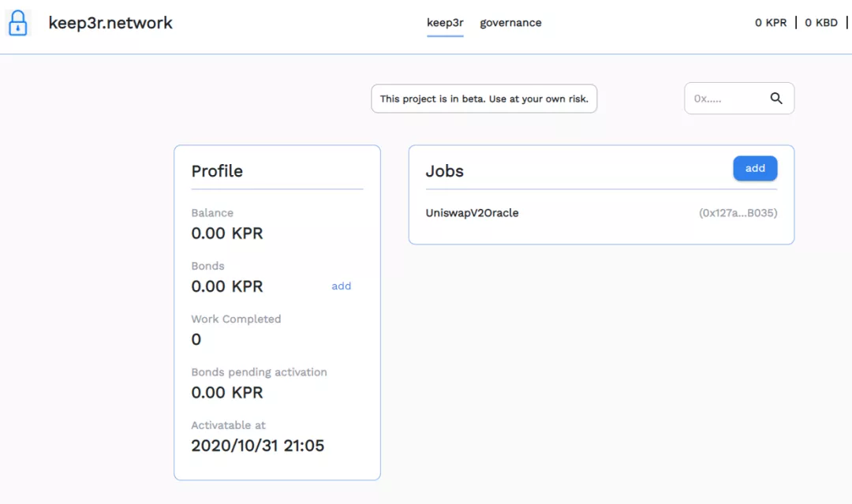The height and width of the screenshot is (504, 852).
Task: Click the Work Completed count
Action: [196, 340]
